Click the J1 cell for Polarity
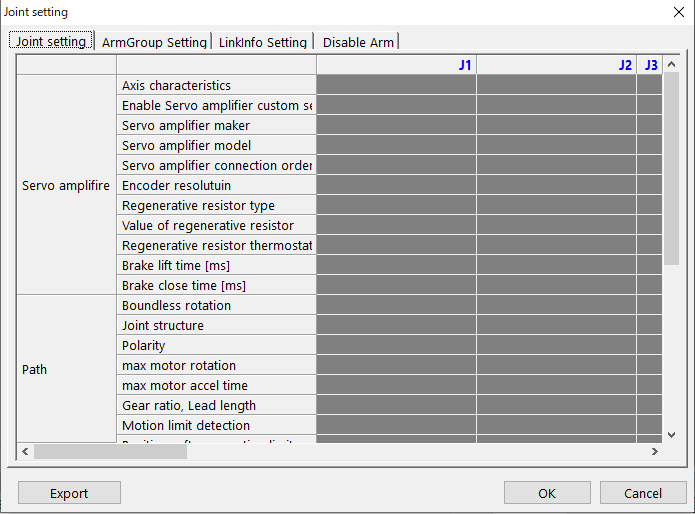The width and height of the screenshot is (695, 514). [396, 345]
